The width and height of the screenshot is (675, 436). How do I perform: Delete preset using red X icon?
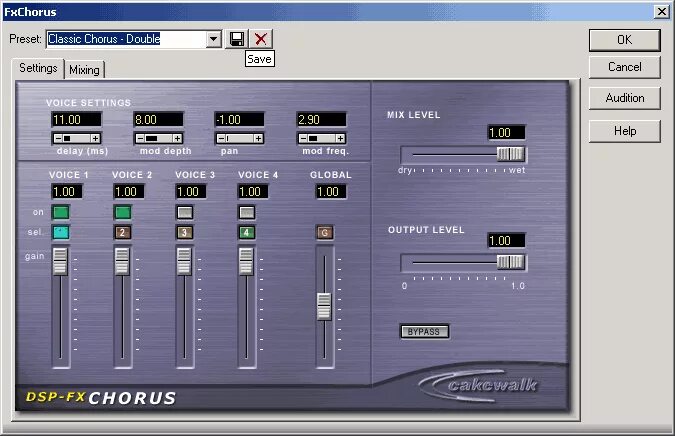pyautogui.click(x=261, y=39)
